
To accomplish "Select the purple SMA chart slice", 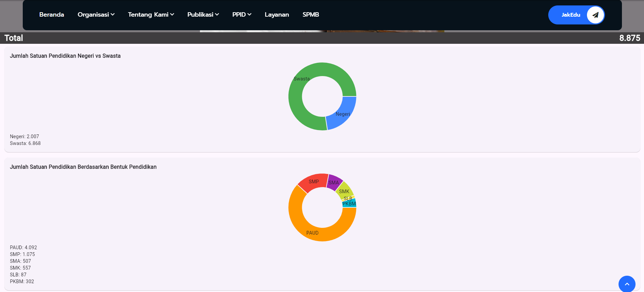I will click(334, 181).
